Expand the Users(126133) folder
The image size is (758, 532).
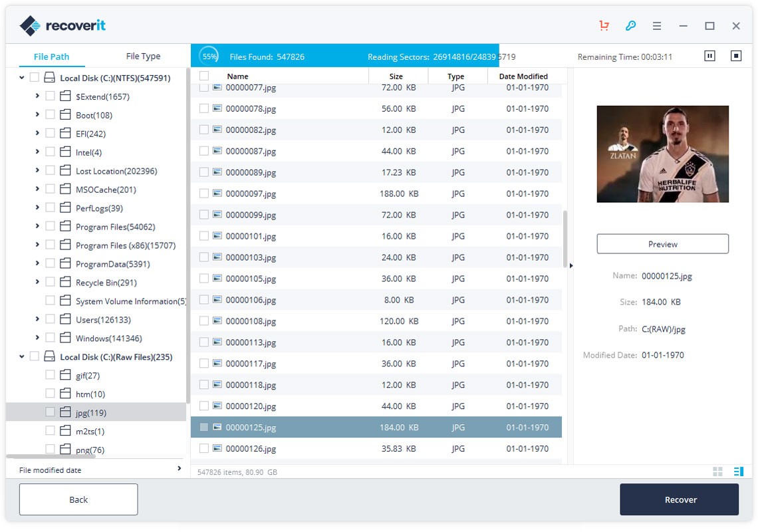point(37,319)
